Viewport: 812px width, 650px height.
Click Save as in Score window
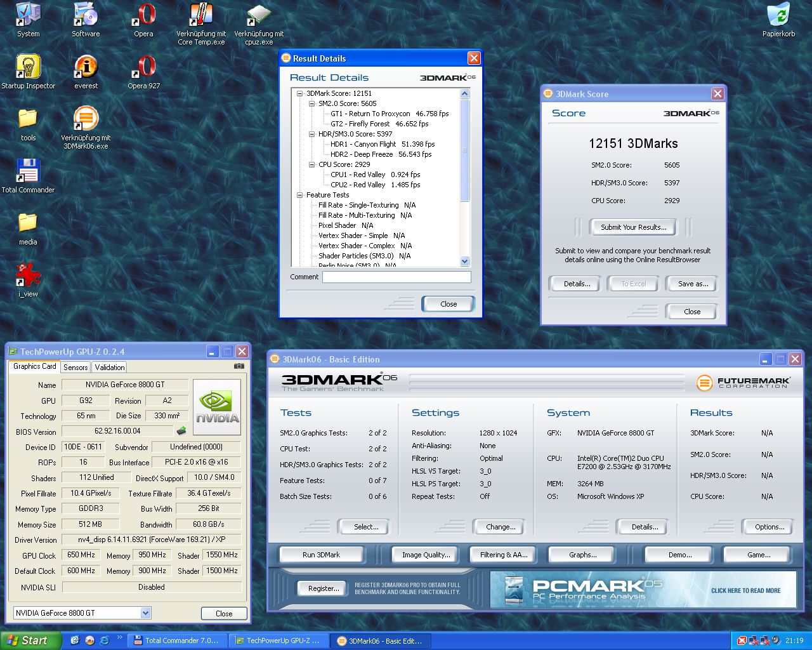693,284
